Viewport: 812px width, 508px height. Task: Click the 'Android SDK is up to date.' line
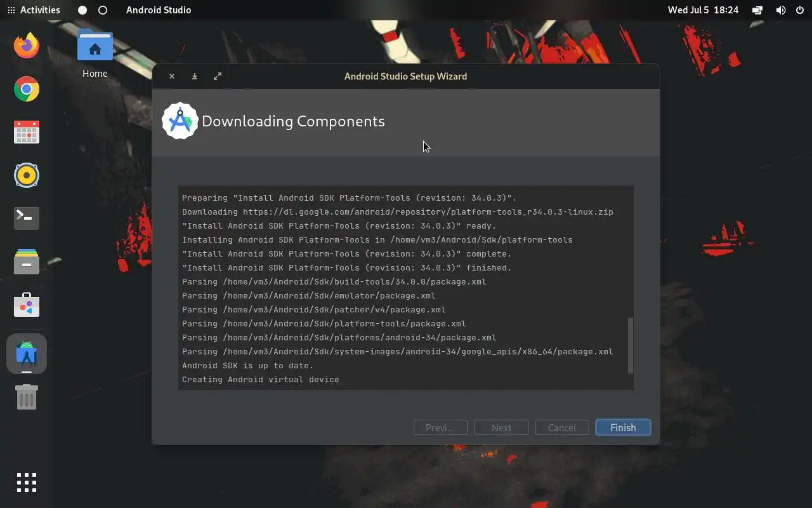pos(248,366)
